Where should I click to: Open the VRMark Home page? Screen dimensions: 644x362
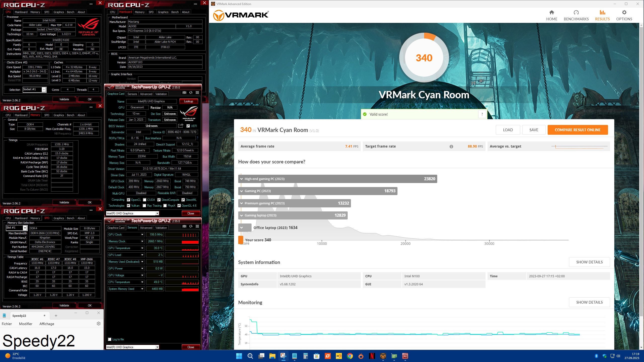pyautogui.click(x=551, y=15)
